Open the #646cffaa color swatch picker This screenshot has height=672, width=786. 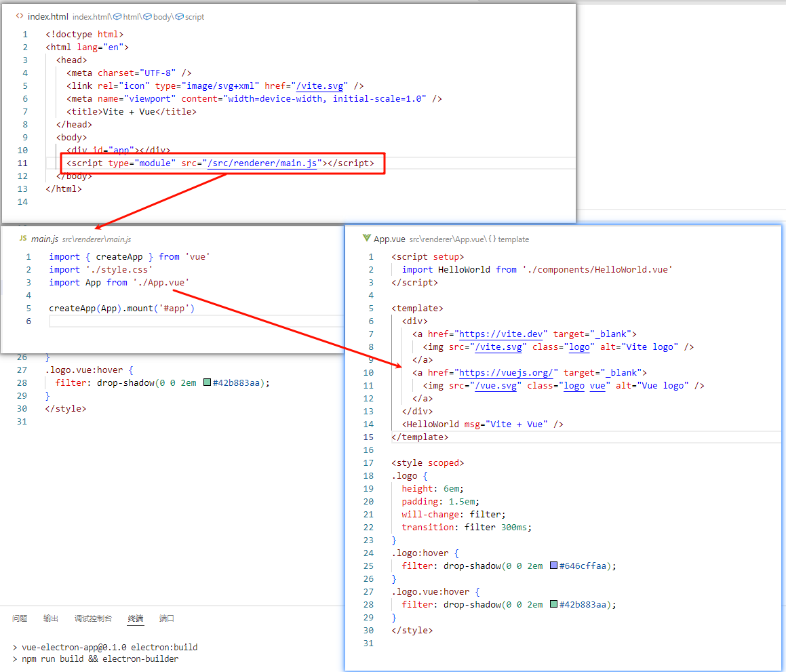click(554, 566)
